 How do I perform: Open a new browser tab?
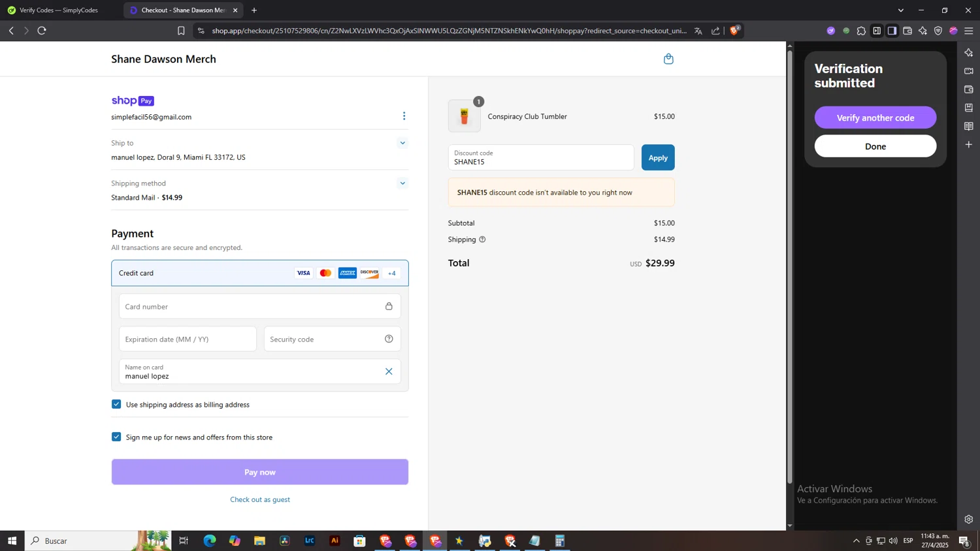click(254, 10)
